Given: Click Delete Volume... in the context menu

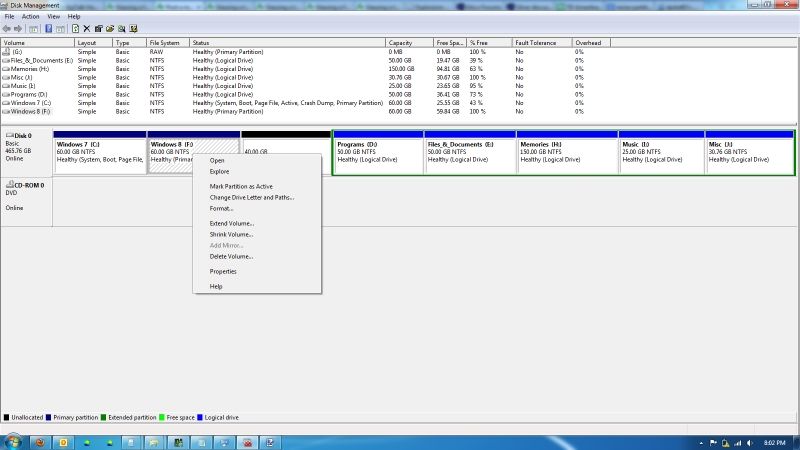Looking at the screenshot, I should pyautogui.click(x=231, y=256).
